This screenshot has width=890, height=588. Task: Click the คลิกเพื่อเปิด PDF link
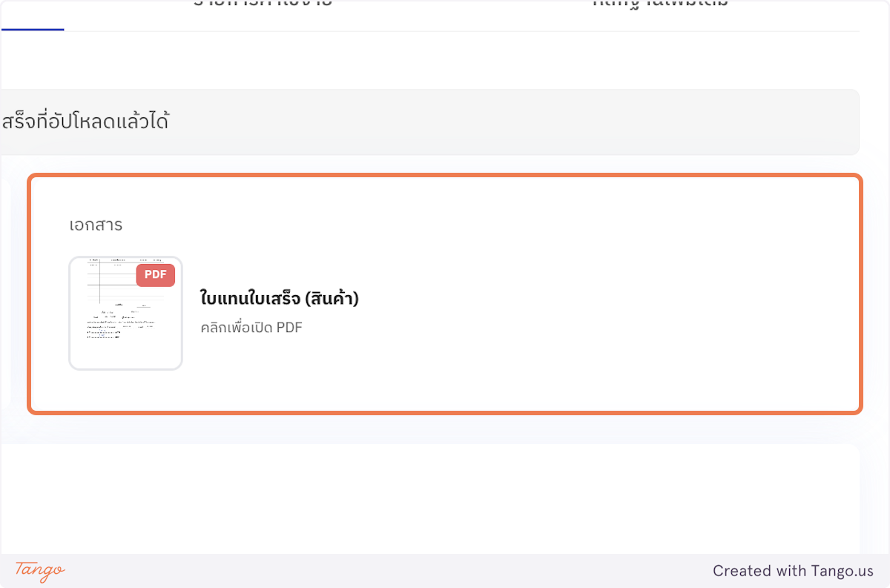tap(251, 327)
